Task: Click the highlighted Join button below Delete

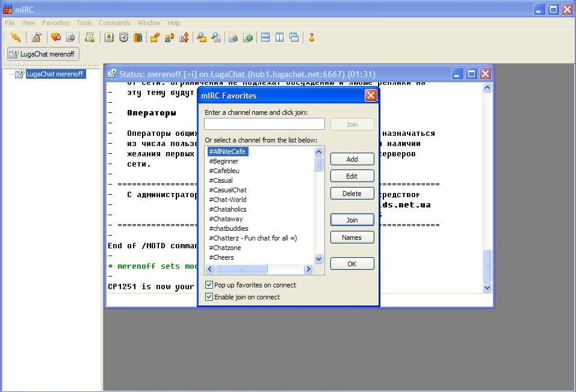Action: (x=352, y=220)
